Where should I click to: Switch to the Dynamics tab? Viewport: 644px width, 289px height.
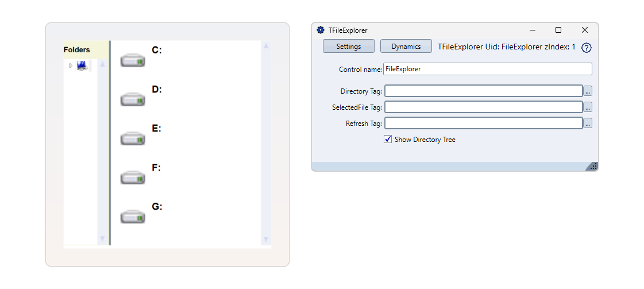pyautogui.click(x=406, y=47)
